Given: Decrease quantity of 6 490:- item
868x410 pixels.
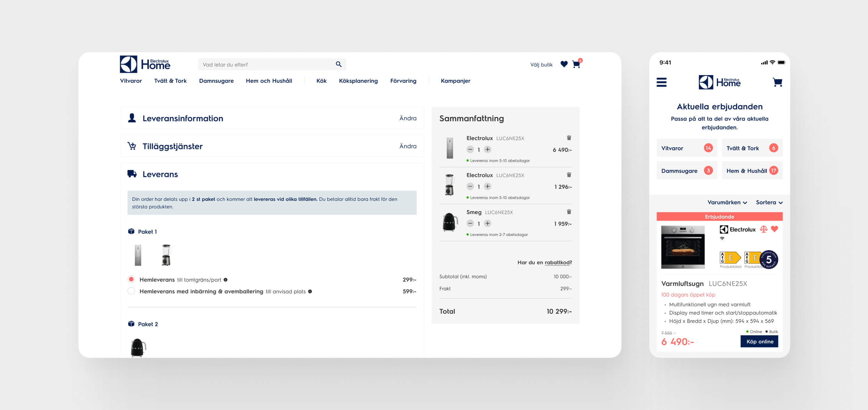Looking at the screenshot, I should click(x=470, y=149).
